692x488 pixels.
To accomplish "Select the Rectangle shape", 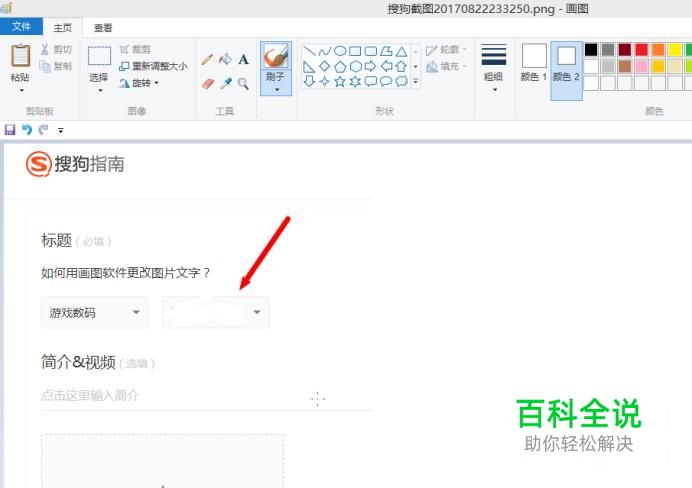I will [355, 51].
